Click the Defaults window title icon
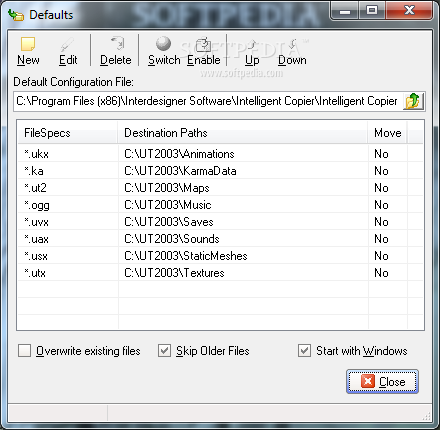 (16, 15)
